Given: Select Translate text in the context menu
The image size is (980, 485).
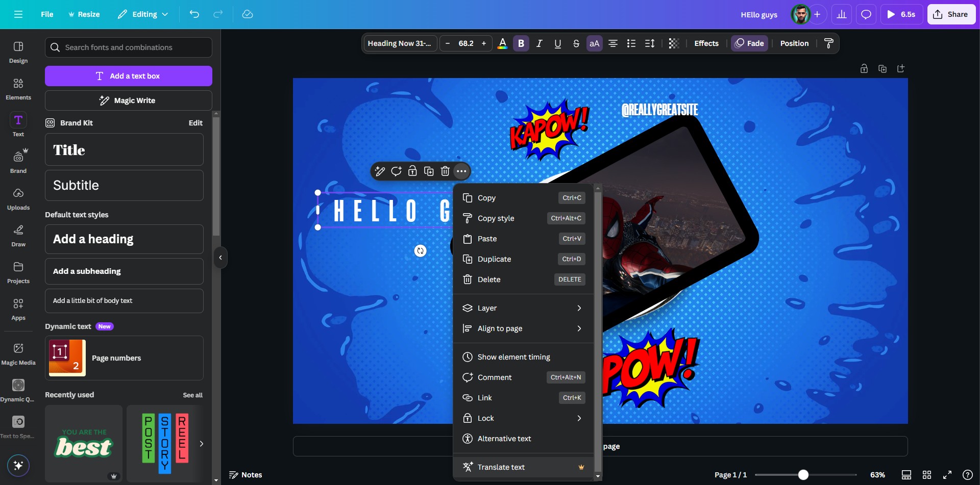Looking at the screenshot, I should [x=523, y=467].
